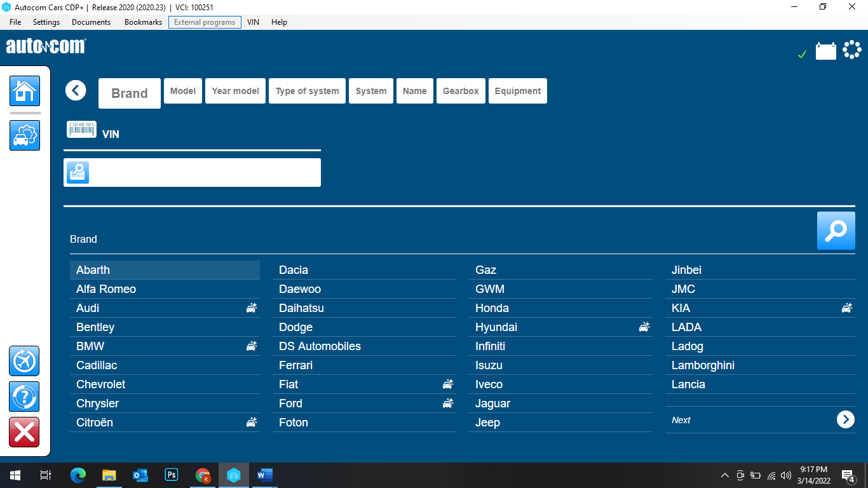Screen dimensions: 868x488
Task: Switch to the Model tab
Action: [x=183, y=91]
